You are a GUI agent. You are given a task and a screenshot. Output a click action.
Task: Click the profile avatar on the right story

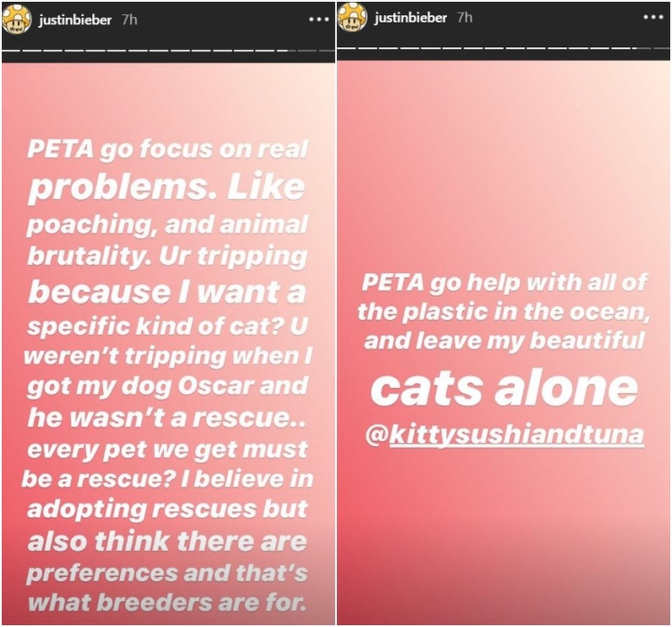352,17
